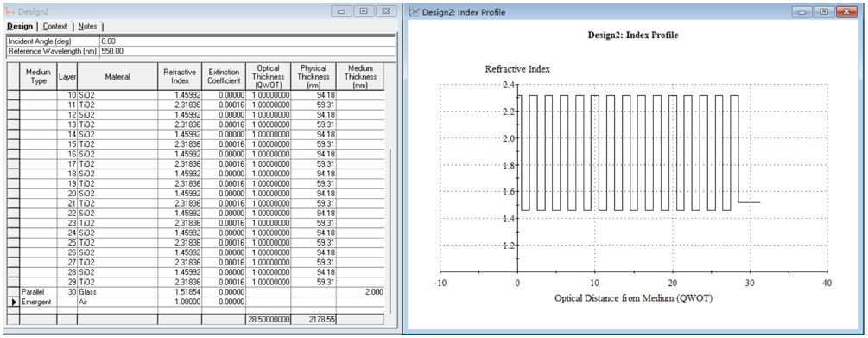
Task: Select the Glass material cell in layer 30
Action: pos(117,292)
